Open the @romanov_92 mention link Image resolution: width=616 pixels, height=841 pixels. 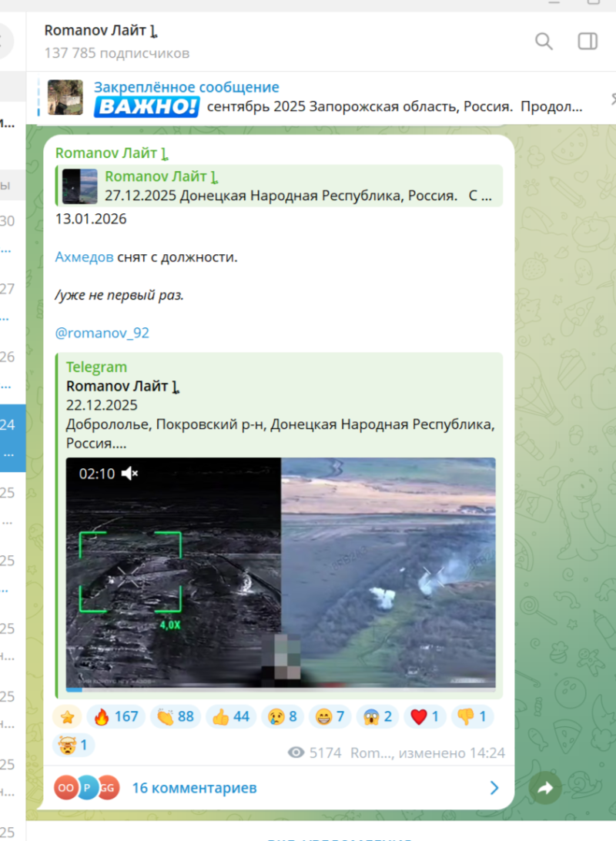click(102, 333)
